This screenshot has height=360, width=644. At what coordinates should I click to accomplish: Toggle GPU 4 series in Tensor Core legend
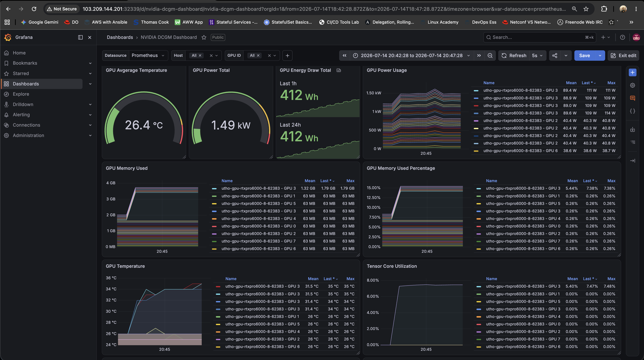(x=523, y=316)
